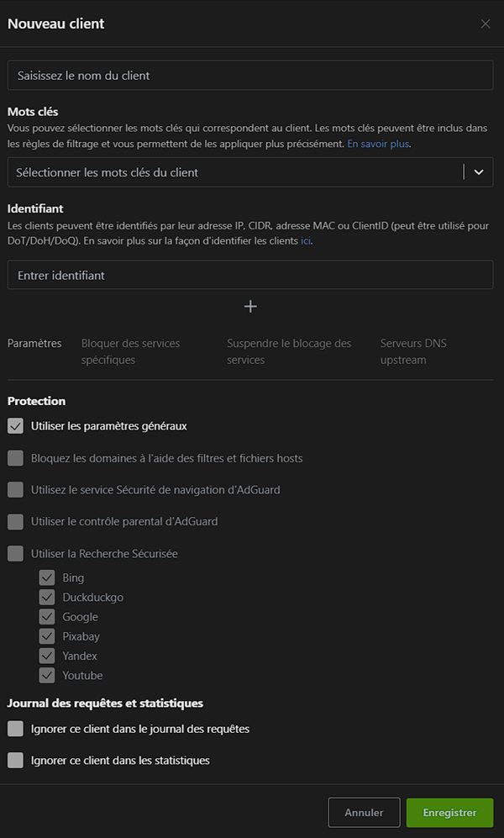The width and height of the screenshot is (504, 838).
Task: Uncheck the Duckduckgo safe search option
Action: pyautogui.click(x=47, y=597)
